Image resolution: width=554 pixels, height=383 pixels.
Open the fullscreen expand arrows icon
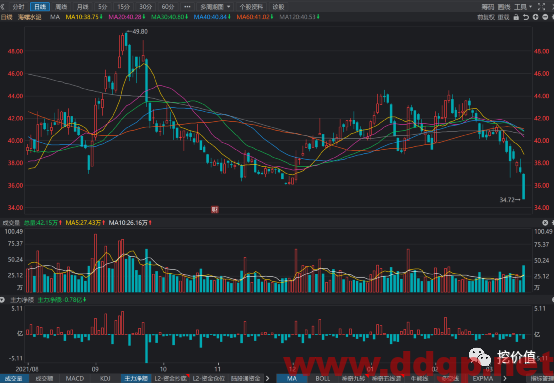pos(541,6)
